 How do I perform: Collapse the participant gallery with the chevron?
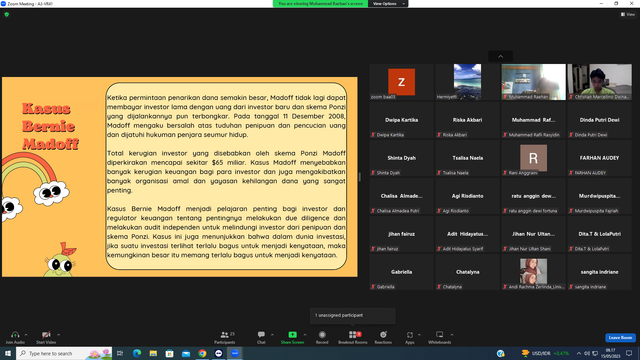tap(500, 56)
